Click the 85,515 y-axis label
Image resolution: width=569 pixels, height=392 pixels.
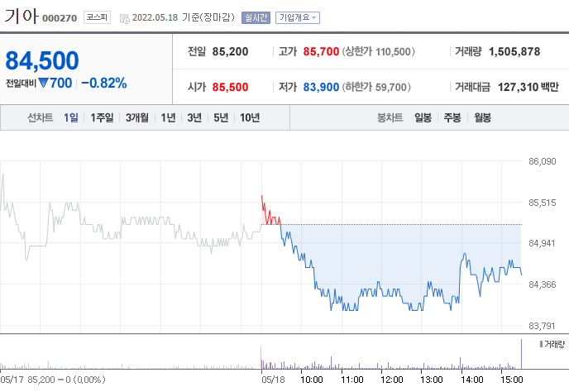[543, 203]
